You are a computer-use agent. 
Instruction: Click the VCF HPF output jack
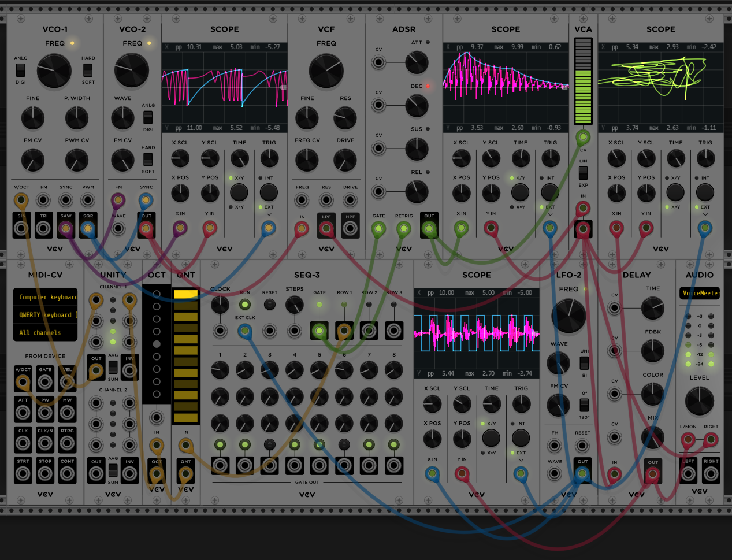pos(350,228)
